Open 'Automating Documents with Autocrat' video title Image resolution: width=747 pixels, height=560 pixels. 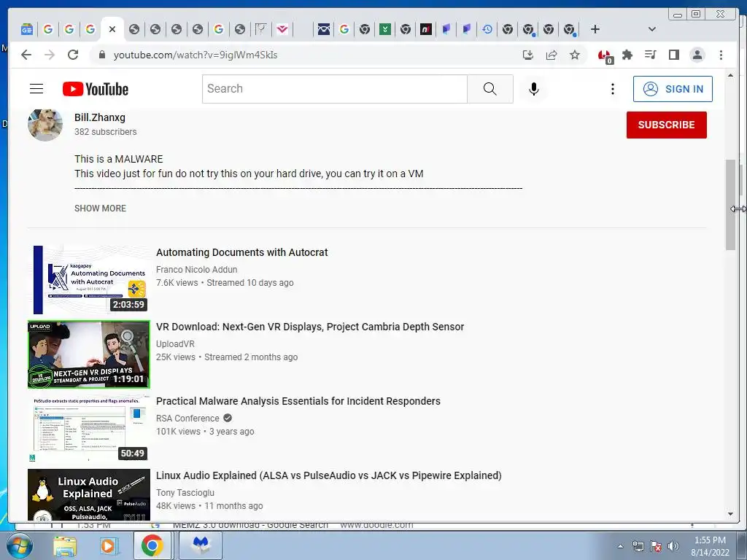pyautogui.click(x=242, y=252)
